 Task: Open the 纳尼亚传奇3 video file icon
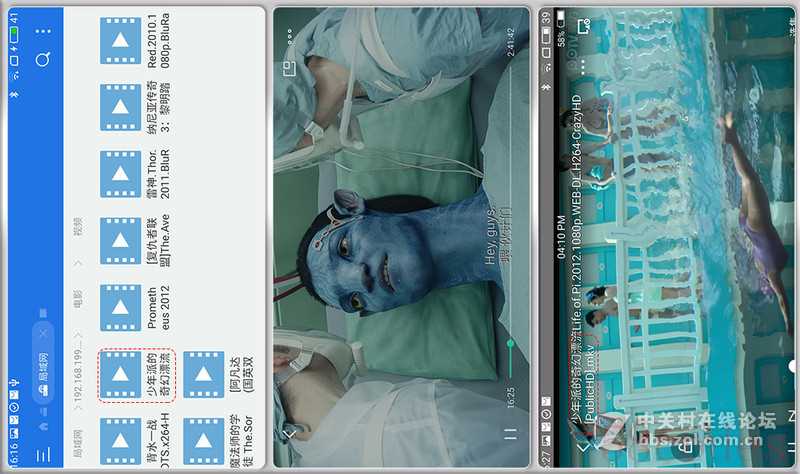[120, 107]
